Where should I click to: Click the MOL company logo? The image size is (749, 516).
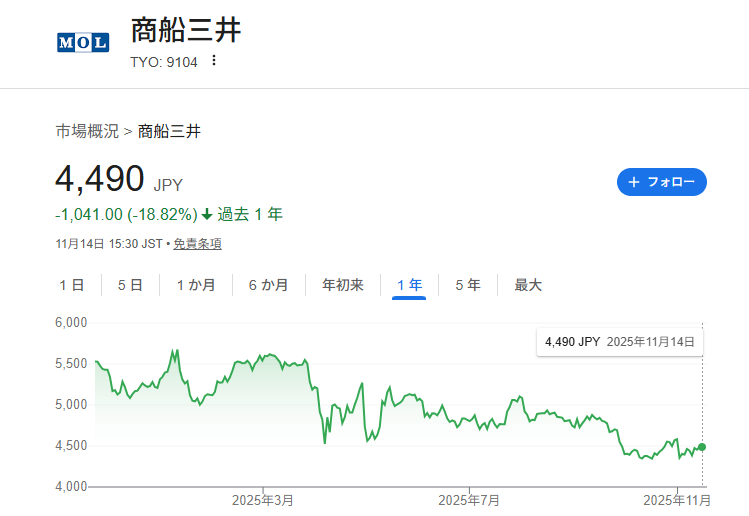[x=82, y=42]
